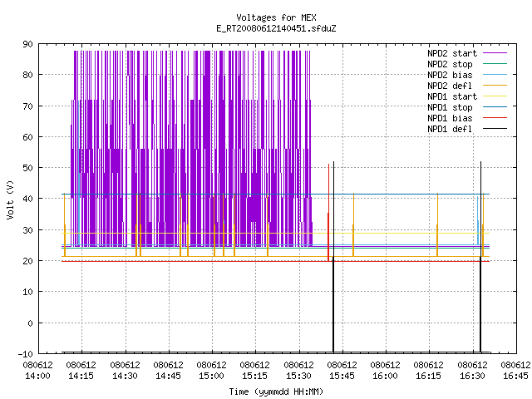Click the purple NPD2 start legend line
Screen dimensions: 532x399
coord(495,53)
